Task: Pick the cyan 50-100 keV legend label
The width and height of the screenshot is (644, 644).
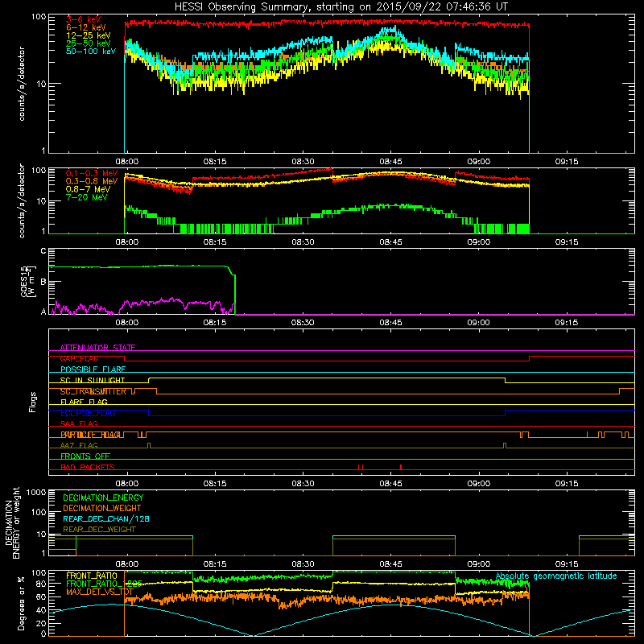Action: point(91,52)
